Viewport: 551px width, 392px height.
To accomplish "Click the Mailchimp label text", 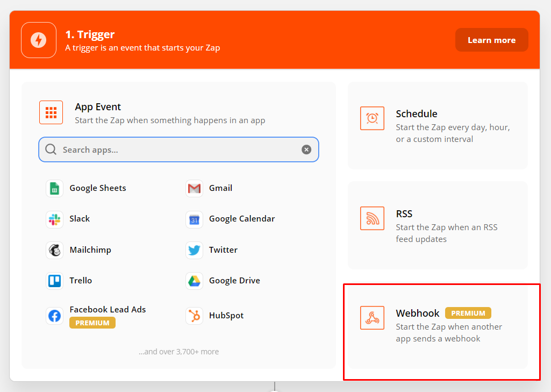I will (90, 250).
